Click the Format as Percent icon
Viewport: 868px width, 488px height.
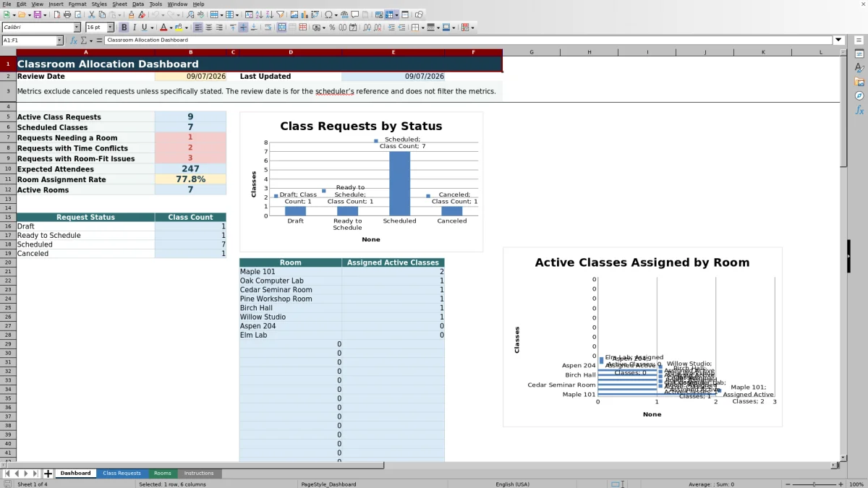click(332, 27)
